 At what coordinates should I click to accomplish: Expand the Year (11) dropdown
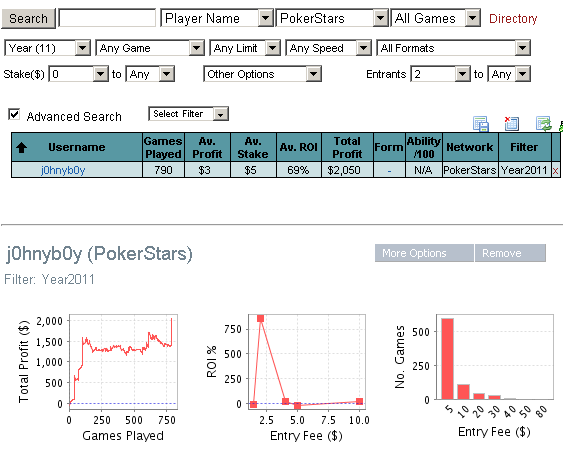47,48
